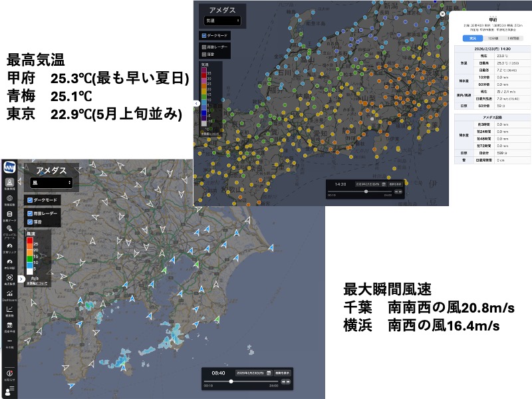Screen dimensions: 532x399
Task: Click 凡例について link under wind legend
Action: click(37, 282)
